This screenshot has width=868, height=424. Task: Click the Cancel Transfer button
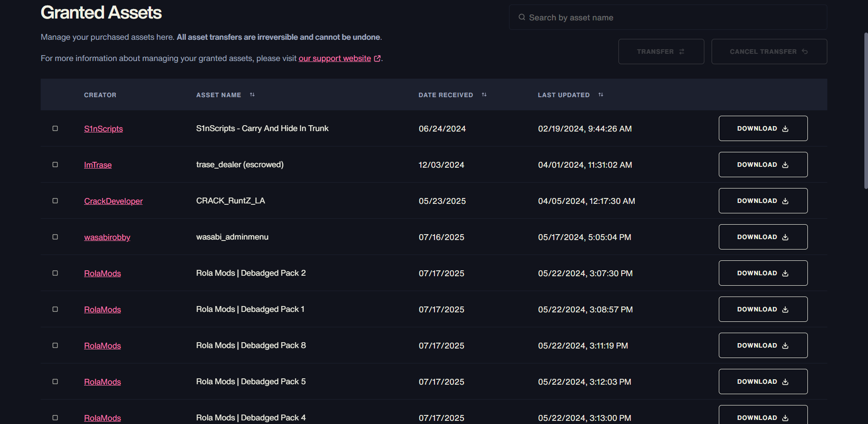click(769, 52)
